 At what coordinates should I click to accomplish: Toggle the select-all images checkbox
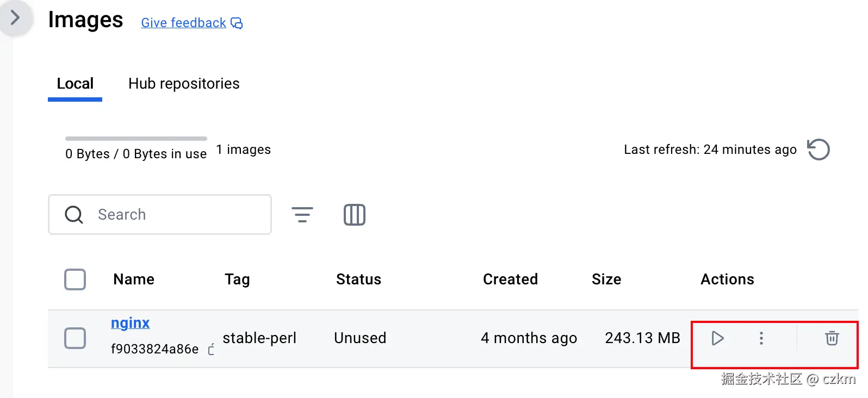tap(75, 279)
